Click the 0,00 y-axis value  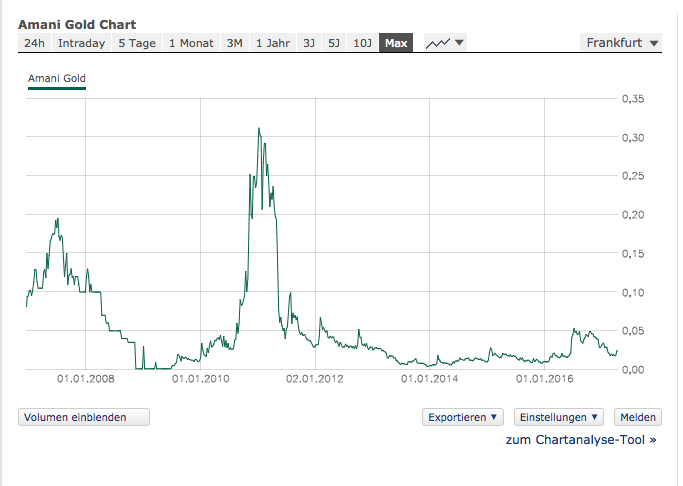633,370
